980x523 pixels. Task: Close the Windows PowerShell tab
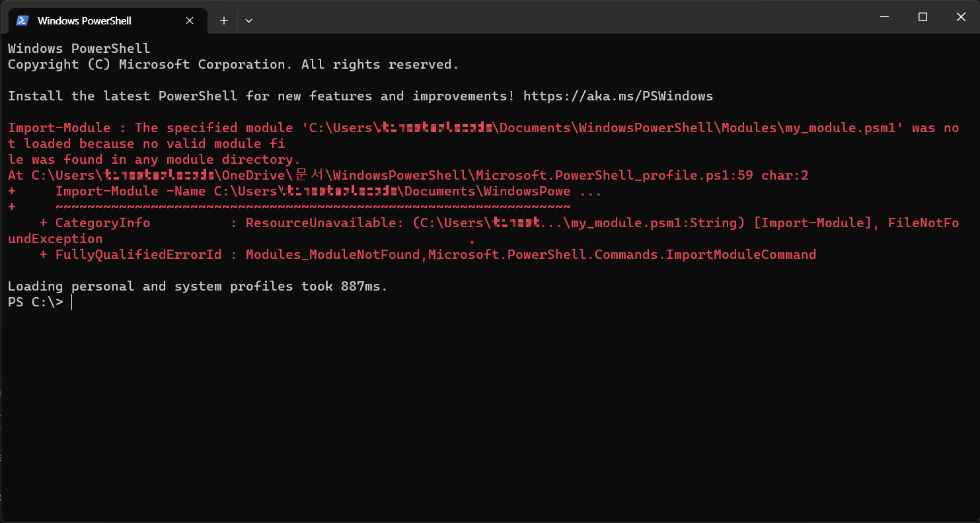(x=190, y=20)
